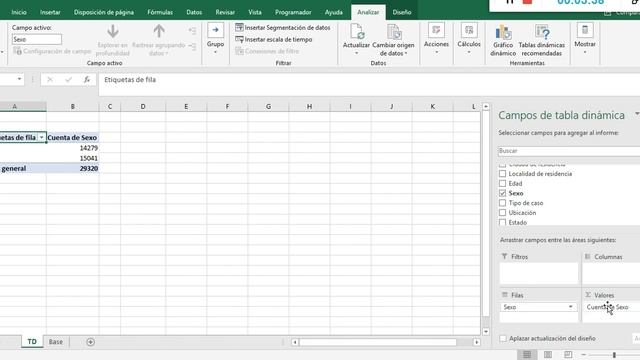
Task: Check the Localidad de residencia field
Action: [502, 174]
